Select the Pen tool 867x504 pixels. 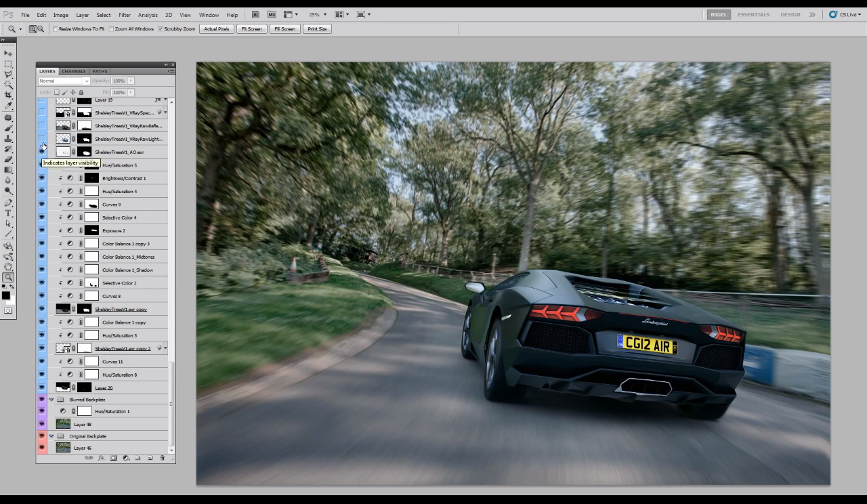tap(8, 203)
